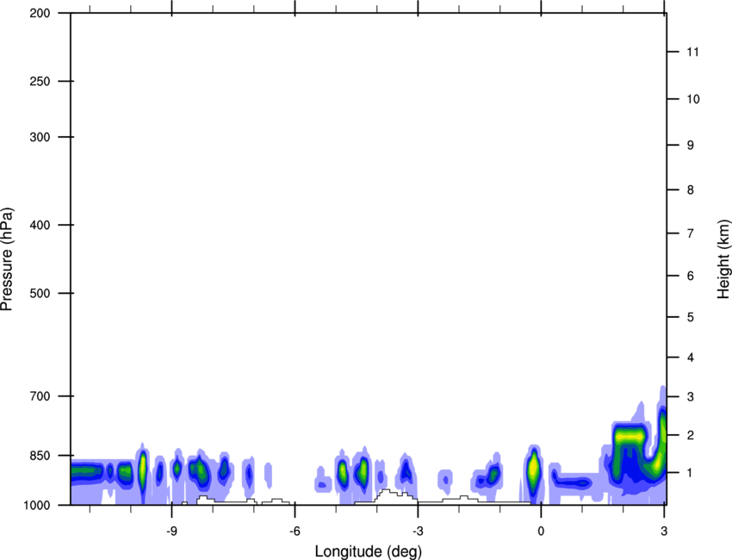Image resolution: width=732 pixels, height=560 pixels.
Task: Click the 500 pressure tick label
Action: (x=40, y=293)
